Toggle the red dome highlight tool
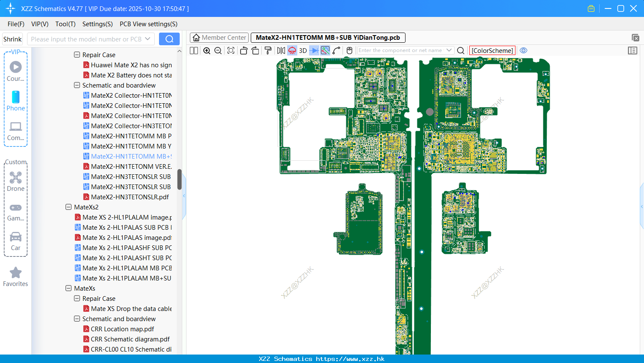Viewport: 644px width, 363px height. (292, 50)
